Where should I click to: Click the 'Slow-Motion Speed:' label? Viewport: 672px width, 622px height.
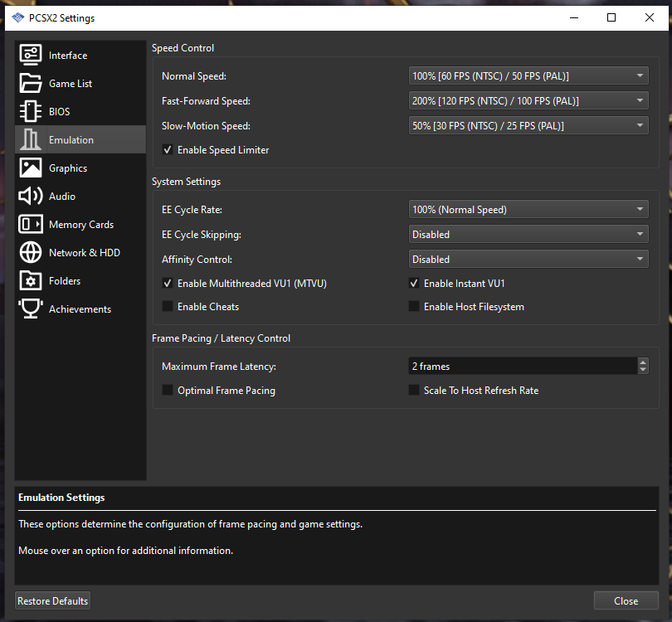206,126
